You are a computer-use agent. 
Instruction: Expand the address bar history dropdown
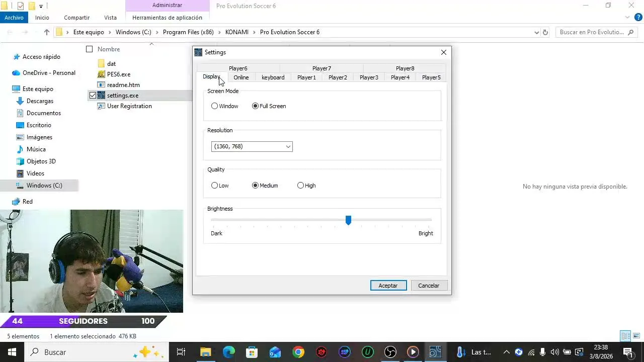[536, 32]
